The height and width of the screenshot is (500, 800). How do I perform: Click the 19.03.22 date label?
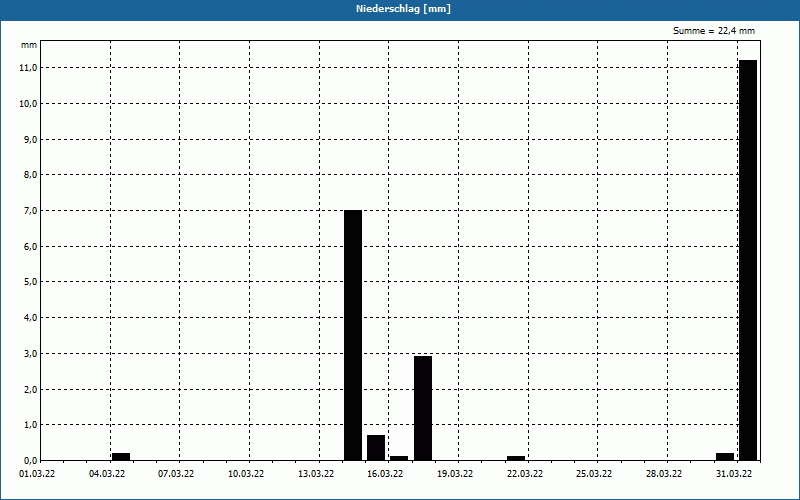455,474
